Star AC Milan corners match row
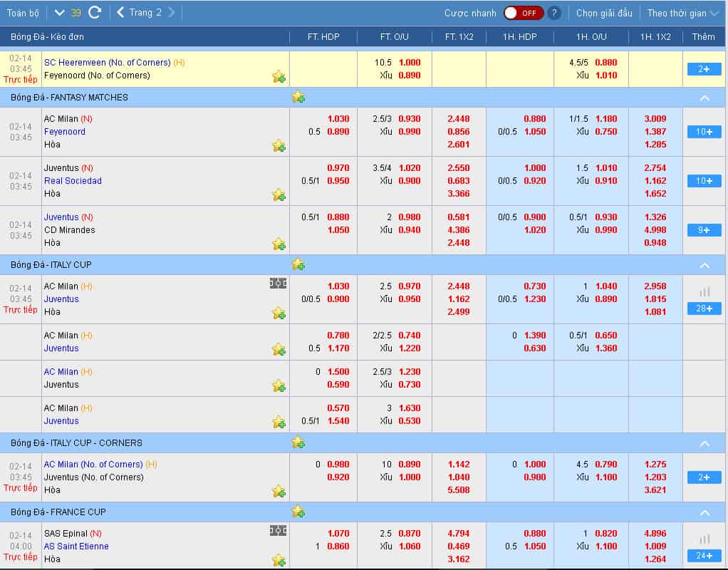Image resolution: width=728 pixels, height=570 pixels. [279, 491]
